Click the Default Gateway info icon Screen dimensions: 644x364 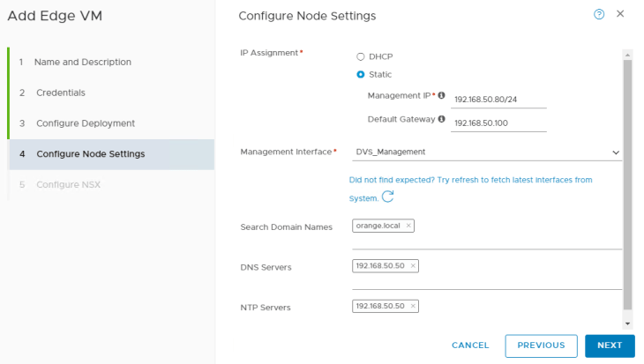[441, 119]
